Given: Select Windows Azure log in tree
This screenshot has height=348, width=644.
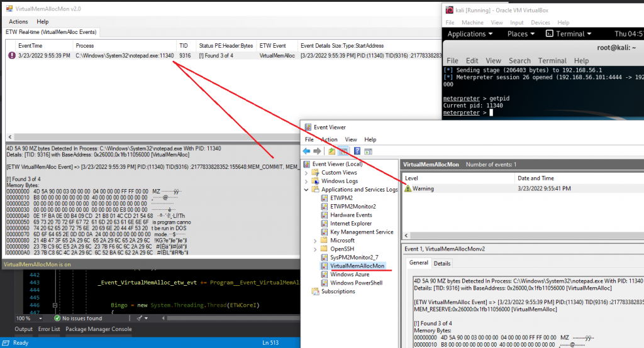Looking at the screenshot, I should 350,274.
